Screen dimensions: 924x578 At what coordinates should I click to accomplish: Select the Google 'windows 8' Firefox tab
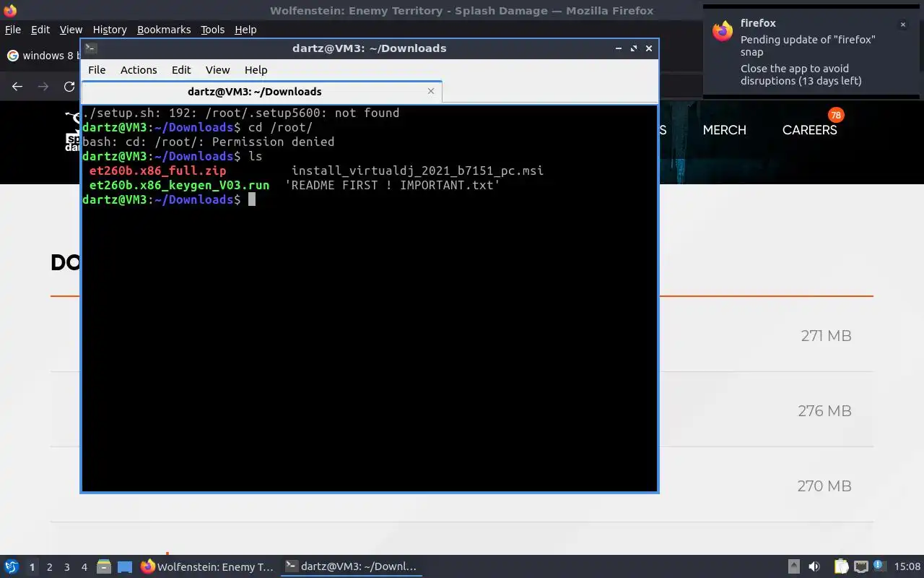42,56
